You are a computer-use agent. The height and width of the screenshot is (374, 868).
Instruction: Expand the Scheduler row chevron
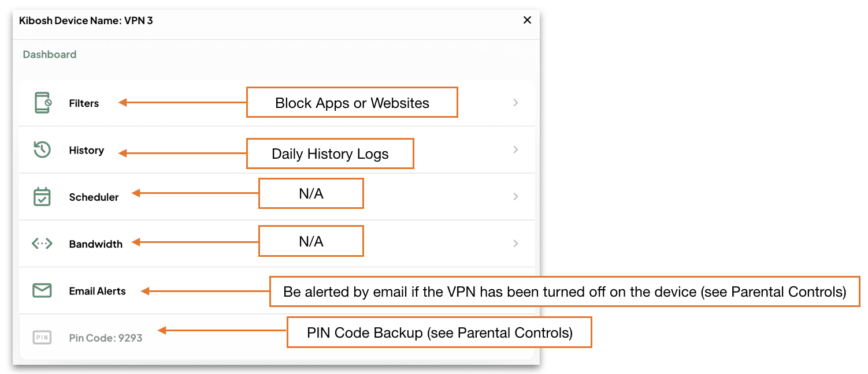click(x=515, y=196)
